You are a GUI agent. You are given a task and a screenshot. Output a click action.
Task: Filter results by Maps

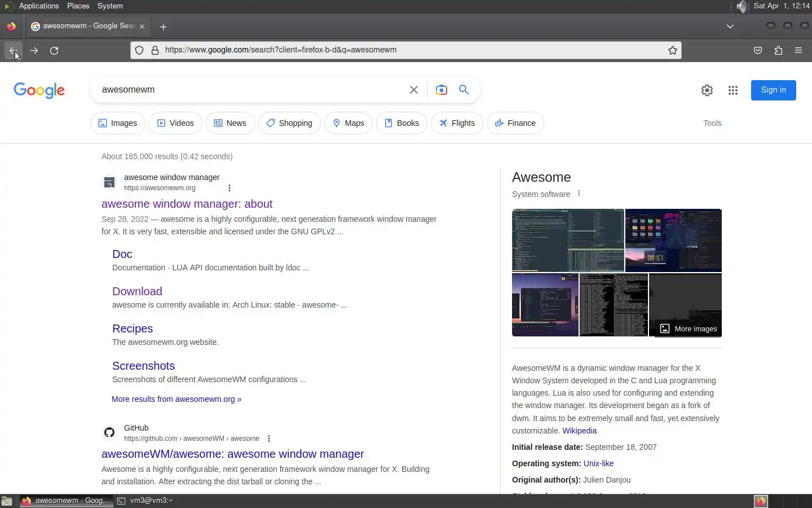[x=348, y=123]
